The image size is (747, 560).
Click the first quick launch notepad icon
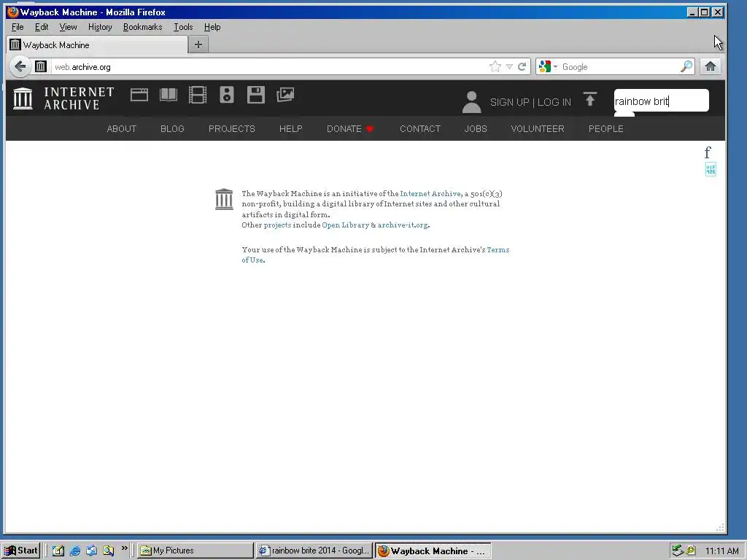[58, 551]
